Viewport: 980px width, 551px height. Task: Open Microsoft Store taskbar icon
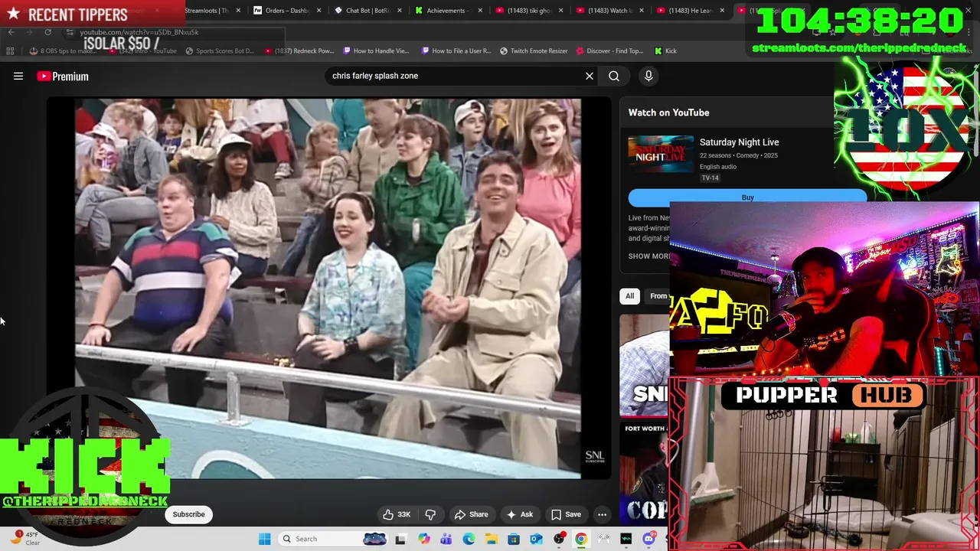pyautogui.click(x=514, y=539)
